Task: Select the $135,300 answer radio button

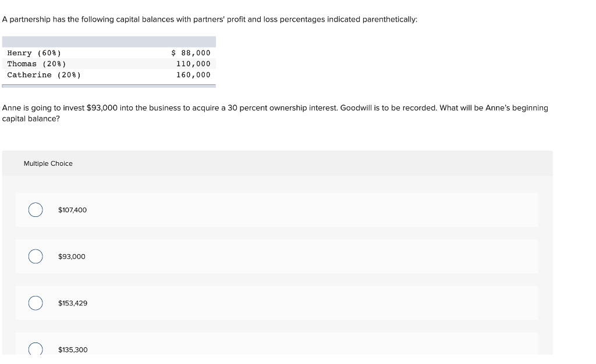Action: click(x=35, y=349)
